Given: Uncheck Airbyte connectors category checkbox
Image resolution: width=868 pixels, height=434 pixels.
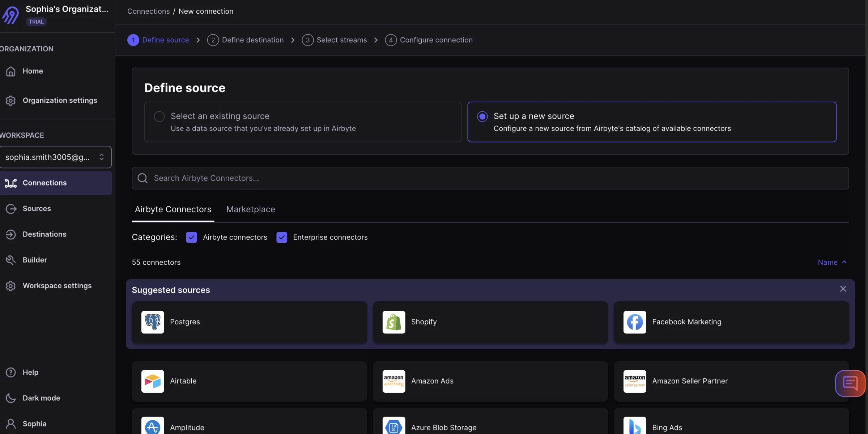Looking at the screenshot, I should click(191, 237).
